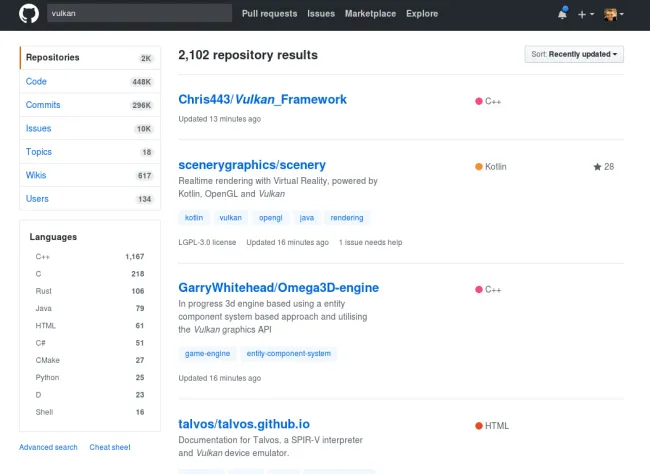Click the LGPL-3.0 license text
The height and width of the screenshot is (474, 650).
(207, 242)
